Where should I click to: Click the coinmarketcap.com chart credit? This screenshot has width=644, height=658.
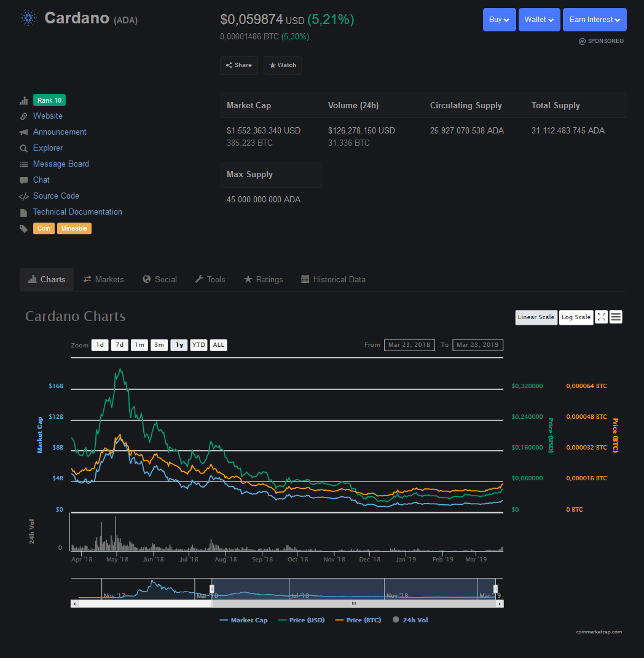click(x=599, y=632)
